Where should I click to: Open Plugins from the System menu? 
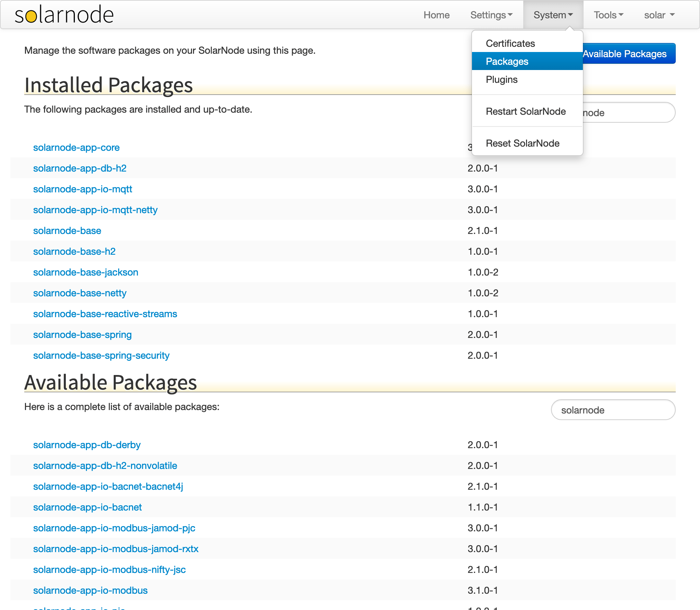click(527, 79)
